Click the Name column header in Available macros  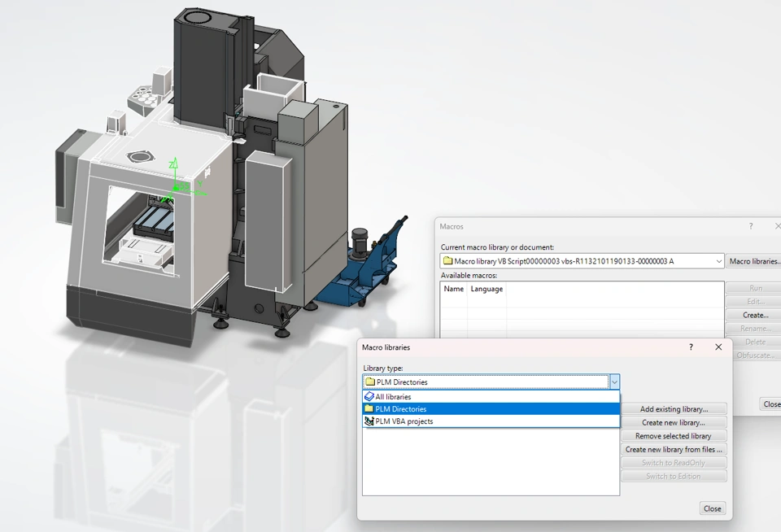point(454,289)
